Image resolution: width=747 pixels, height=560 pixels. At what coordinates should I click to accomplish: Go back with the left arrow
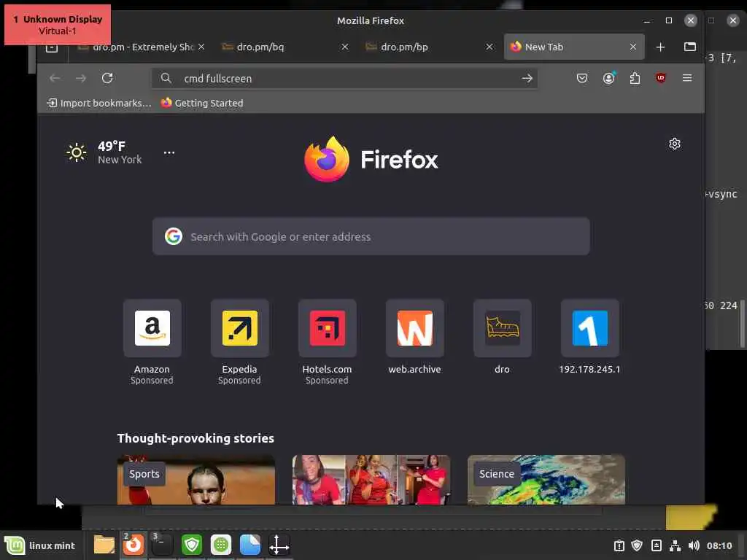point(55,78)
